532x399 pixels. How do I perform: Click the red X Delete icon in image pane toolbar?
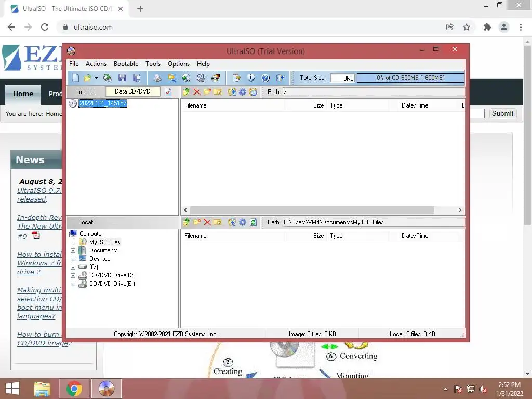tap(197, 92)
